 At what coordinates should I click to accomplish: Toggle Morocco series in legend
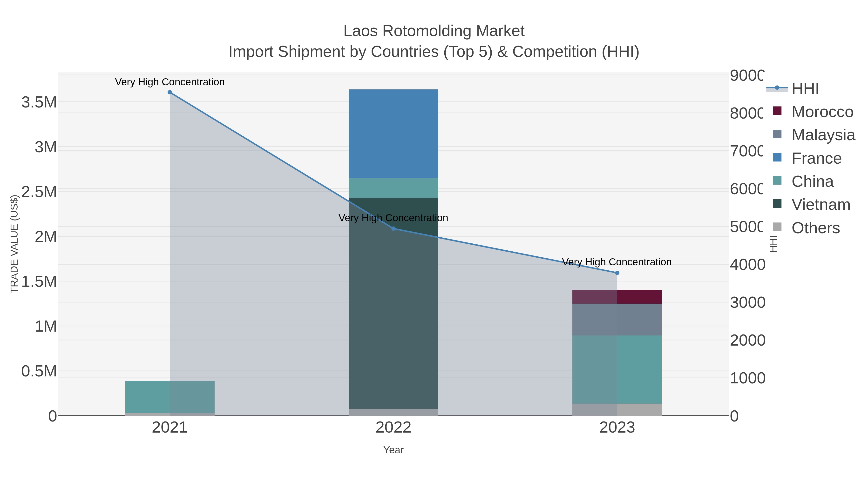tap(813, 112)
